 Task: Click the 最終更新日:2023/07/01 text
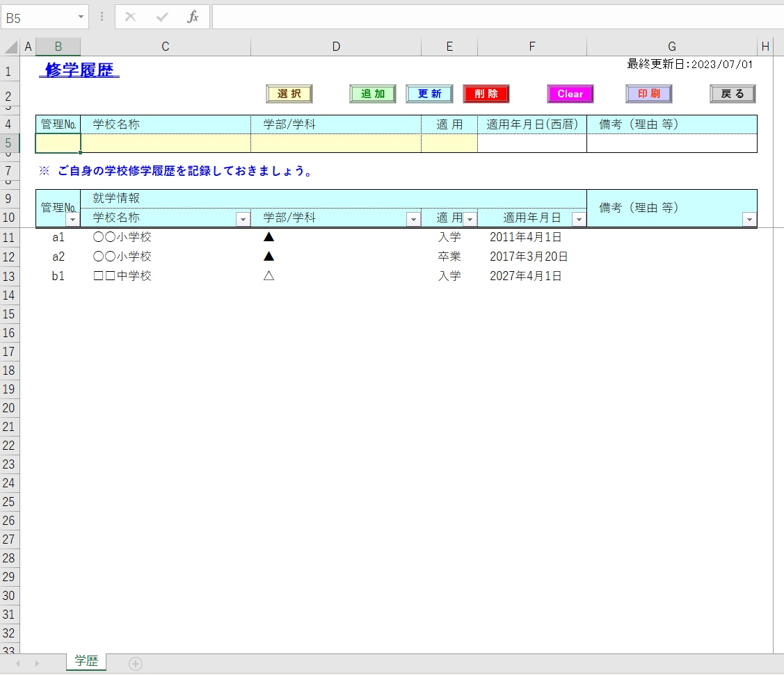coord(689,65)
